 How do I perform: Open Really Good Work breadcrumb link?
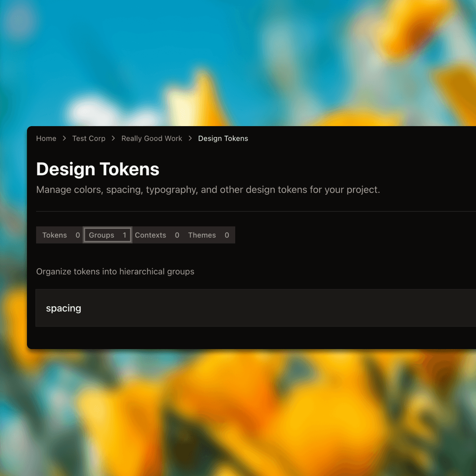[x=152, y=138]
